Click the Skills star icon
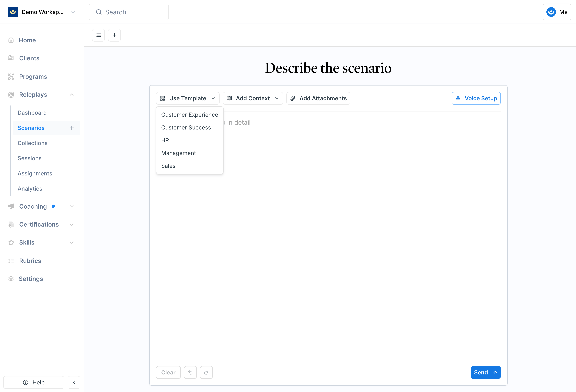 [11, 242]
